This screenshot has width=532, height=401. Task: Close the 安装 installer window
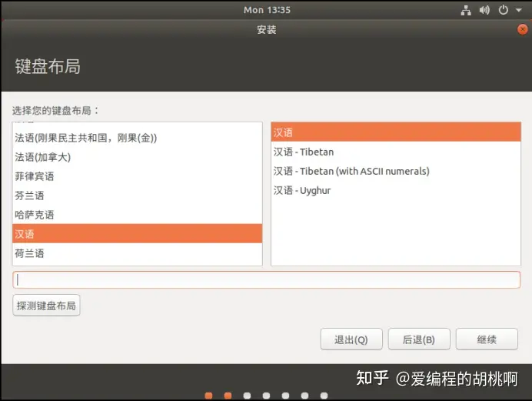tap(523, 29)
